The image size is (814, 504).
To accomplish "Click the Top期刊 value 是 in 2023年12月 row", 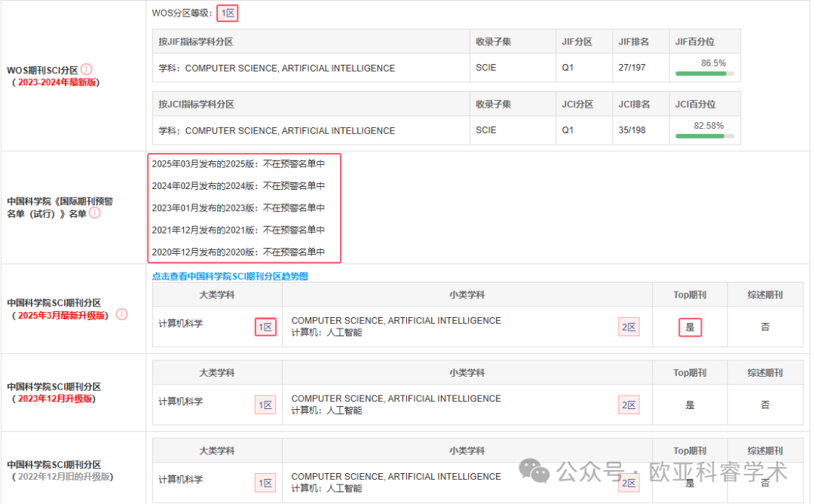I will pos(690,405).
